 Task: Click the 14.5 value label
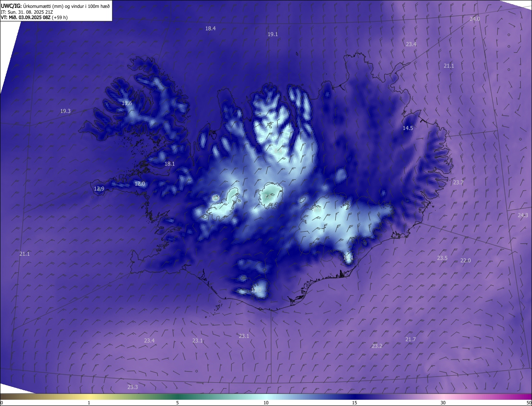(x=408, y=128)
